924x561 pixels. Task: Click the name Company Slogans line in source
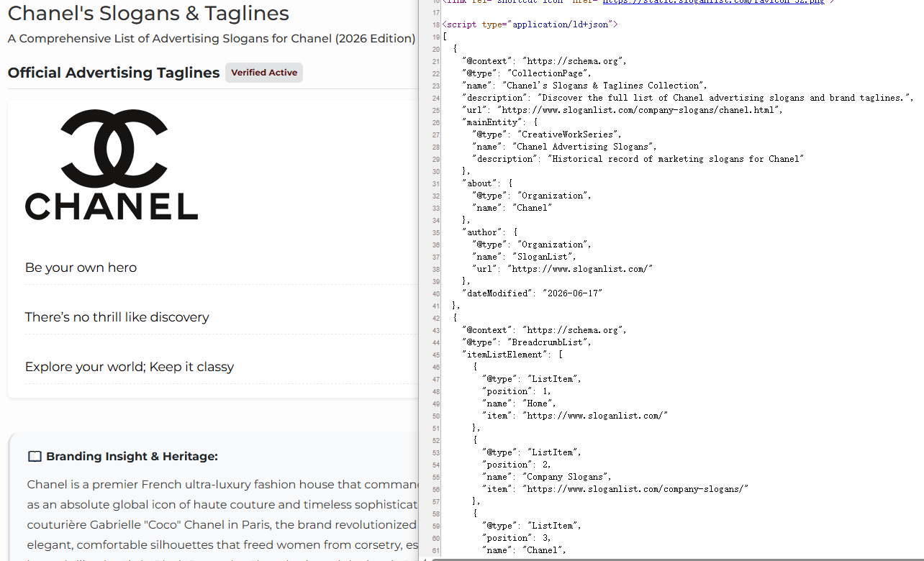(x=547, y=477)
